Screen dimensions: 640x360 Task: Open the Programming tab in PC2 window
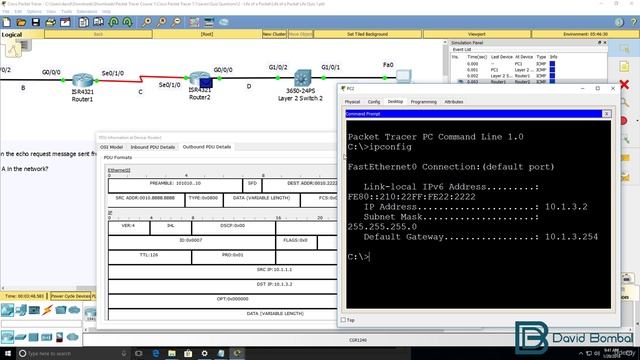point(424,102)
